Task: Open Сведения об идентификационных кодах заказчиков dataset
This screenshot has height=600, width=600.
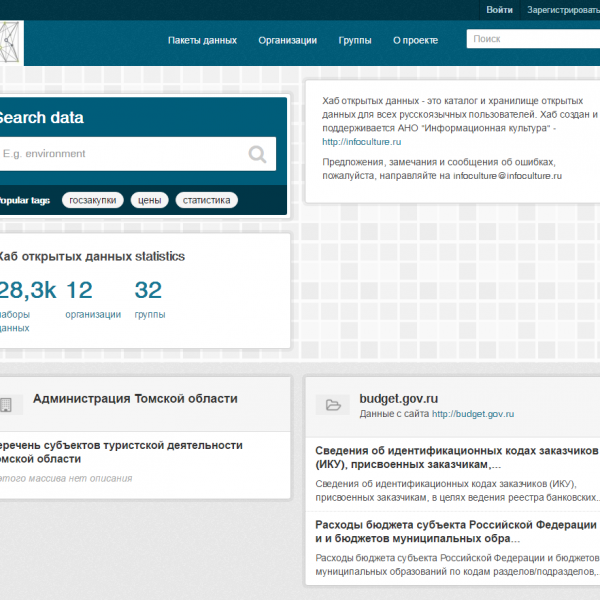Action: pos(457,458)
